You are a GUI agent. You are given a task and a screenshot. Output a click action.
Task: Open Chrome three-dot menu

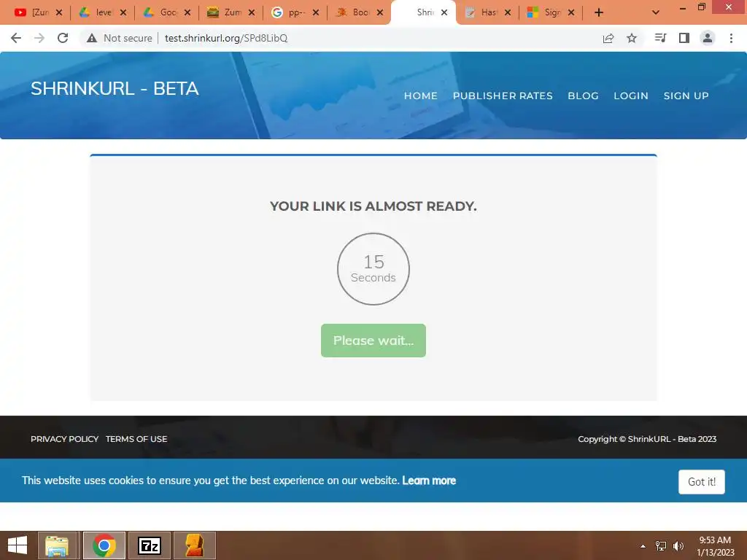[731, 38]
